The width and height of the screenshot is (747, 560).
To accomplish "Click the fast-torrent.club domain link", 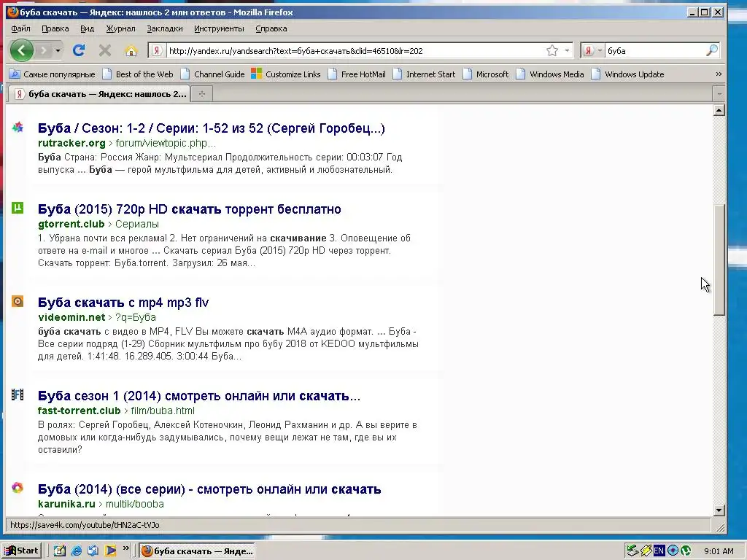I will pyautogui.click(x=79, y=411).
